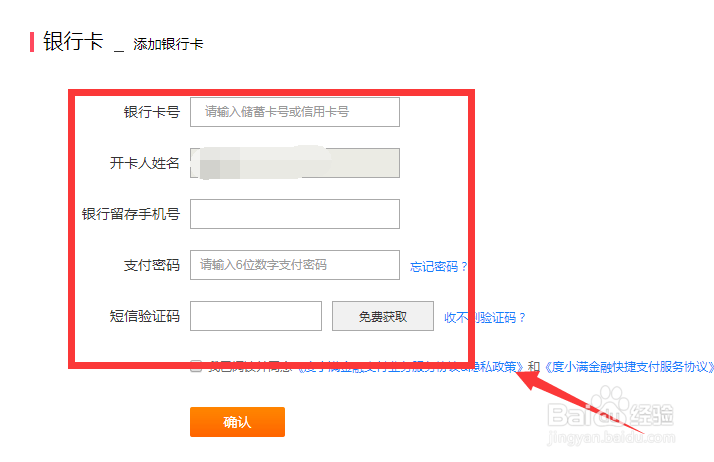Open the 忘记密码? link
Viewport: 714px width, 462px height.
point(439,267)
